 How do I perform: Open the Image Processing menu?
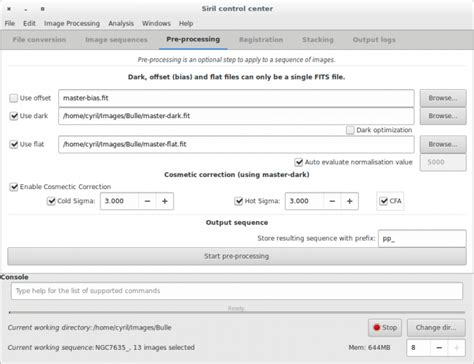(x=72, y=23)
